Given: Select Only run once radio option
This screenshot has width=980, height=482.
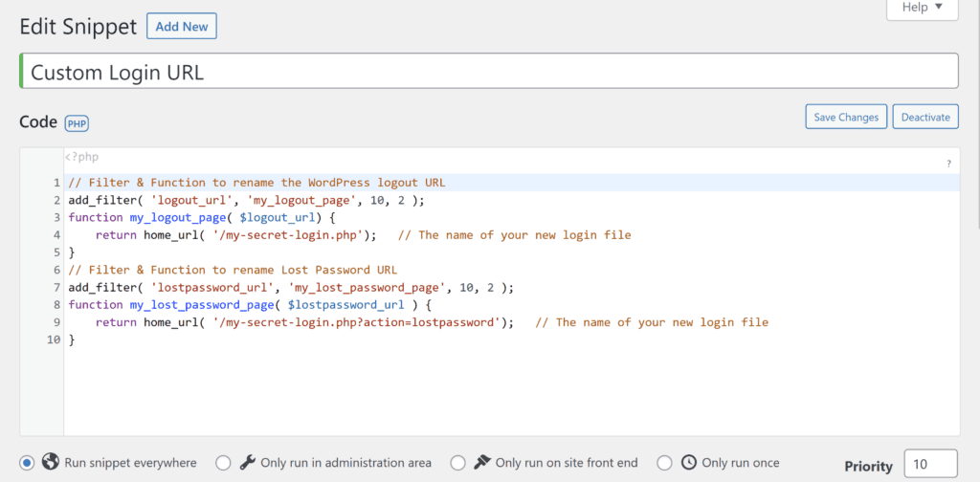Looking at the screenshot, I should click(x=664, y=463).
